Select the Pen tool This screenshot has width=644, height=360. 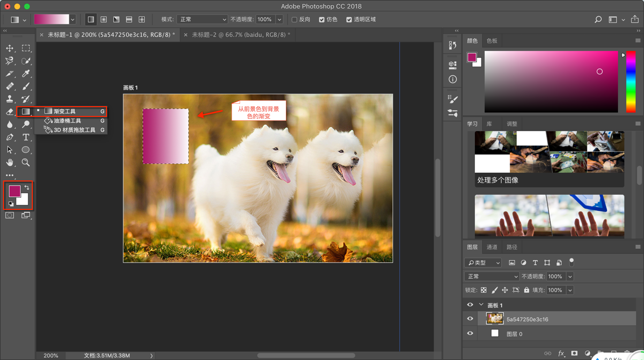click(x=10, y=137)
